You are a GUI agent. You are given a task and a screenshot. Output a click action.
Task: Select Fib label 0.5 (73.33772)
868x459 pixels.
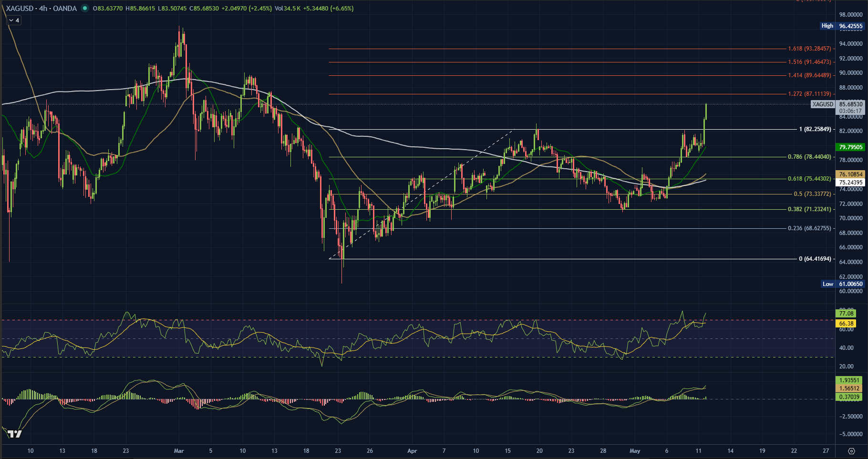tap(812, 194)
